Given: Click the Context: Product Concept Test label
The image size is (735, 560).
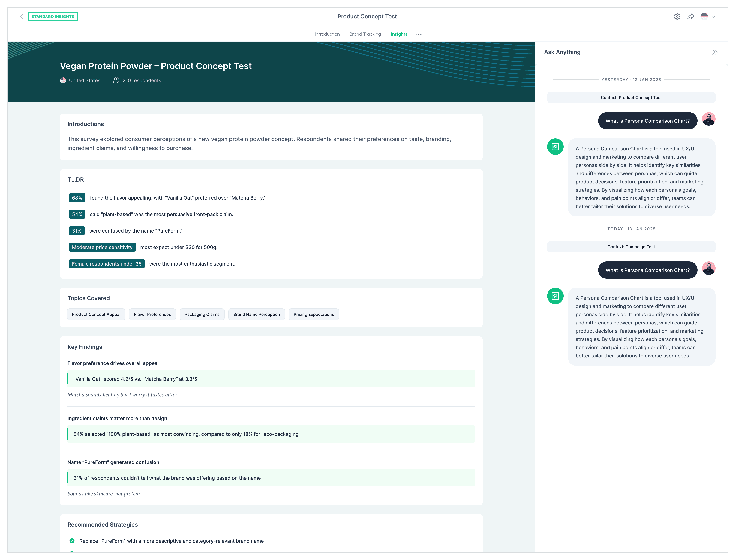Looking at the screenshot, I should point(631,98).
